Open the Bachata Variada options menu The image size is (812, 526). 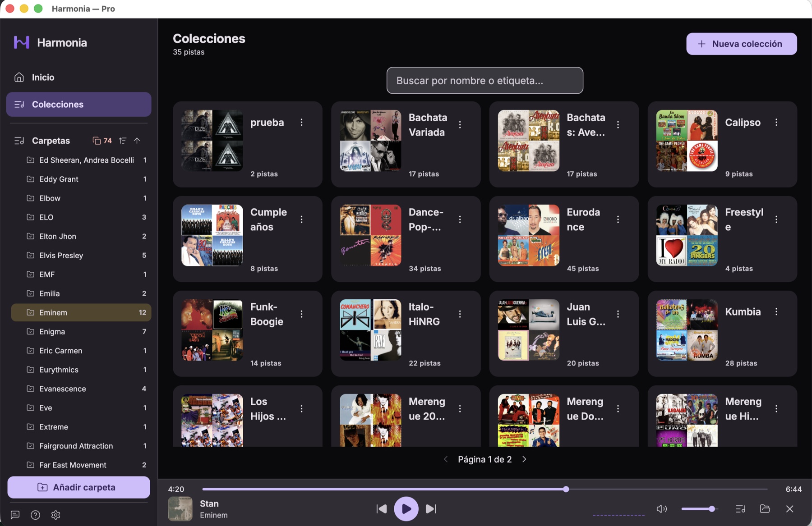460,124
